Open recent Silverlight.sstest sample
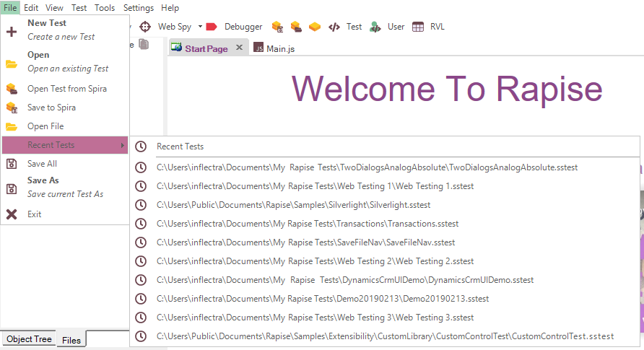The height and width of the screenshot is (350, 644). [385, 205]
